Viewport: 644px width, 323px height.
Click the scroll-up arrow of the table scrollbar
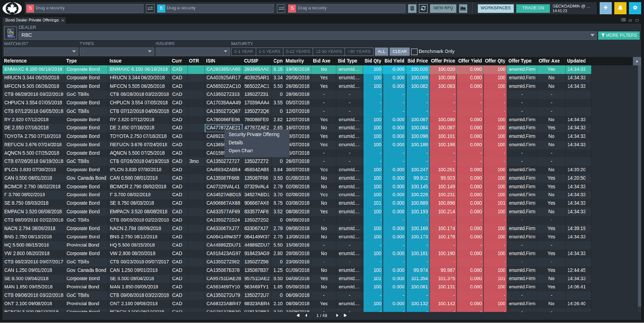coord(637,61)
